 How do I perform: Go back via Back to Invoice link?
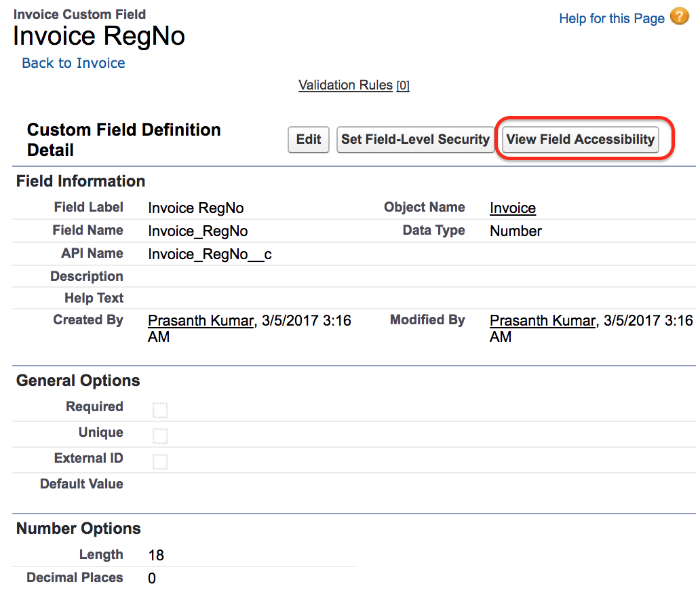[74, 63]
